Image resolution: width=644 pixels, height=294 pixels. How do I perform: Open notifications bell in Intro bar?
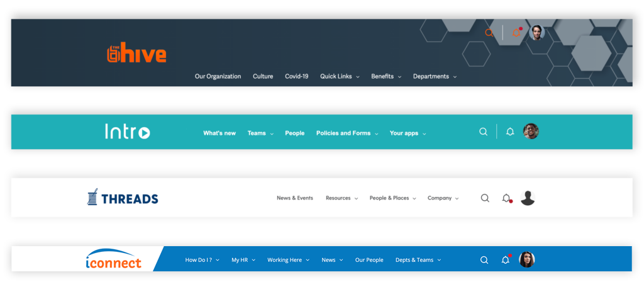510,132
